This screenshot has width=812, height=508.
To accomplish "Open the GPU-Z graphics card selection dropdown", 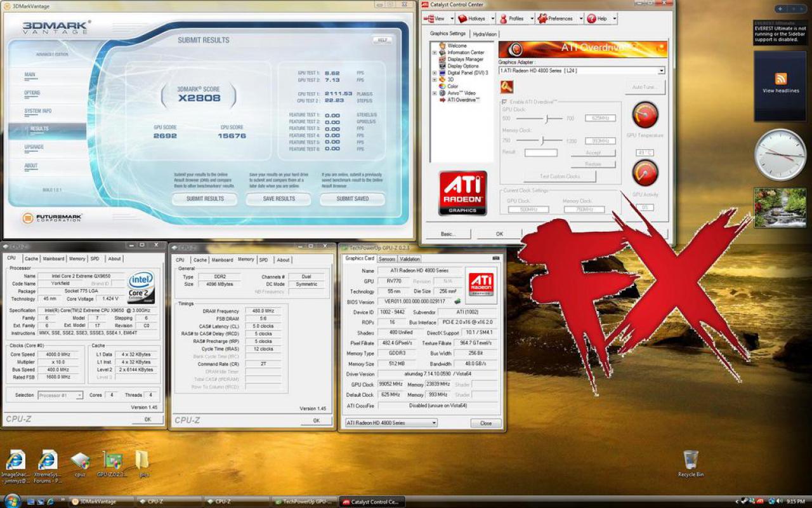I will click(391, 423).
